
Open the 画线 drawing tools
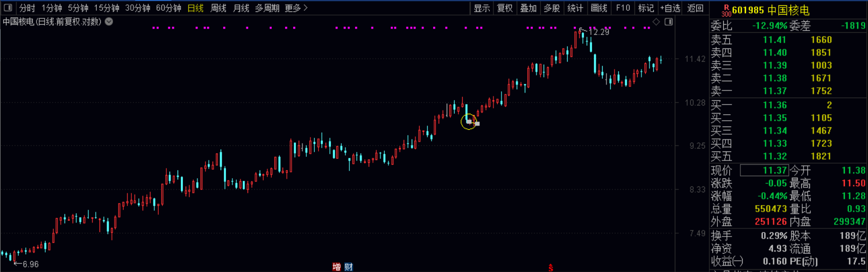point(598,8)
